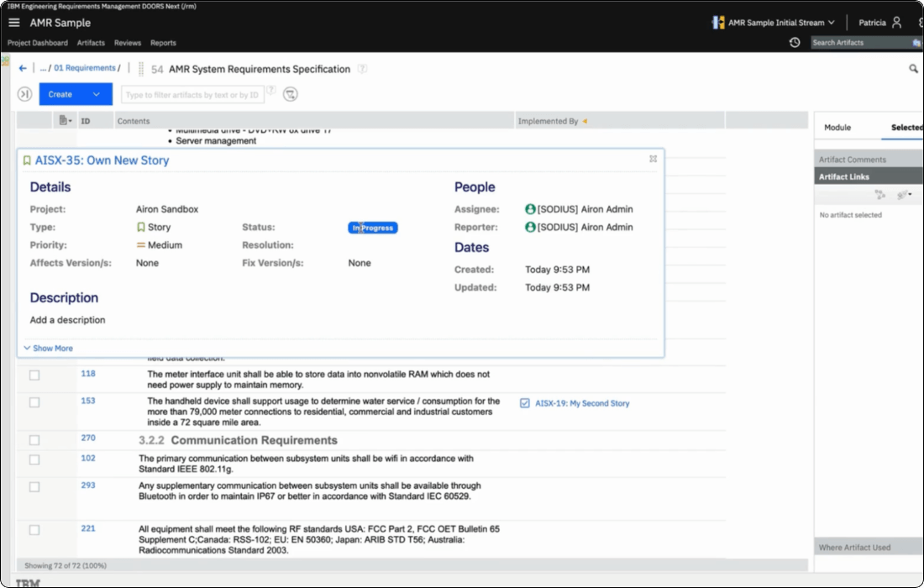Expand Show More in the story preview
924x588 pixels.
point(49,349)
